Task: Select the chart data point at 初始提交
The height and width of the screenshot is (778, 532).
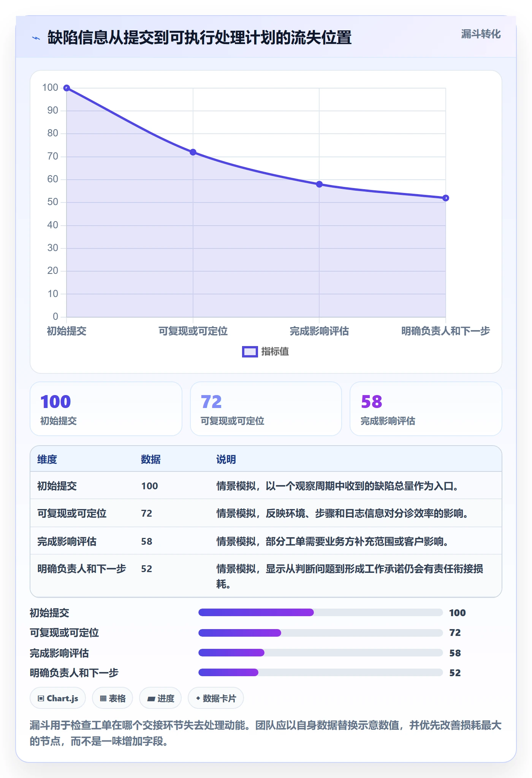Action: pyautogui.click(x=66, y=88)
